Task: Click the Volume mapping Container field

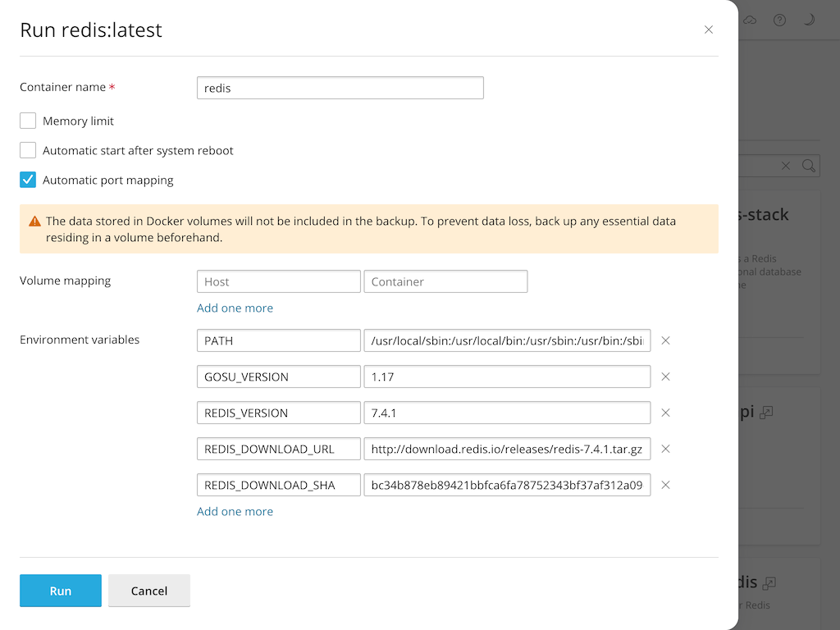Action: 445,281
